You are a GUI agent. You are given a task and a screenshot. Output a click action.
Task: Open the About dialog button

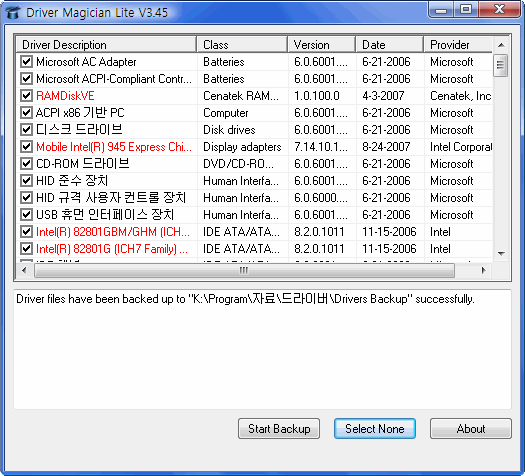pyautogui.click(x=471, y=428)
